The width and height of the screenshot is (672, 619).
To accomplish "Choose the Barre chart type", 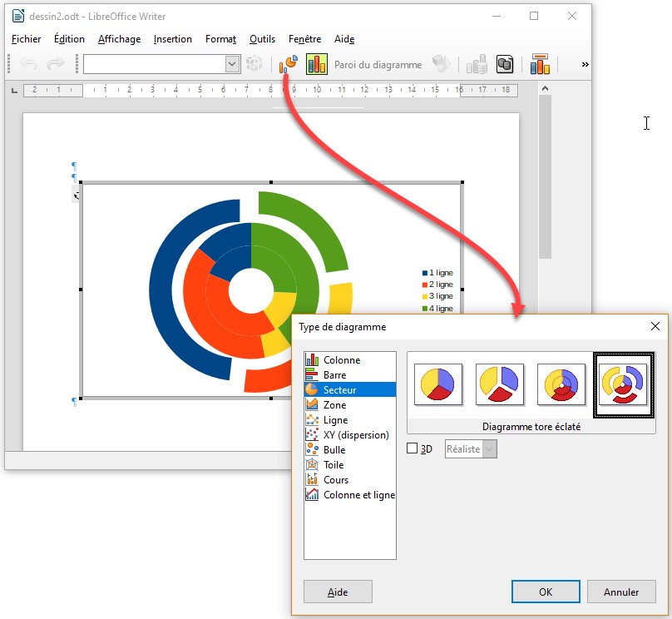I will point(334,375).
